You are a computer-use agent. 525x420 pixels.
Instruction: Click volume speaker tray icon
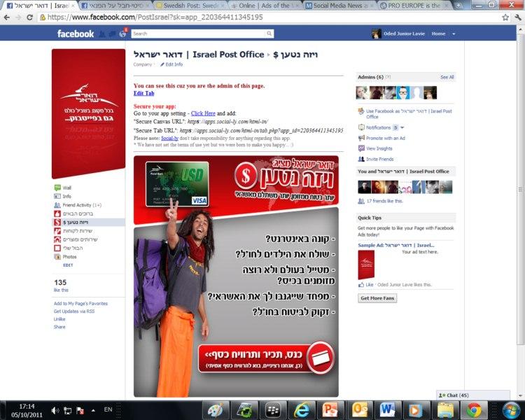point(55,410)
